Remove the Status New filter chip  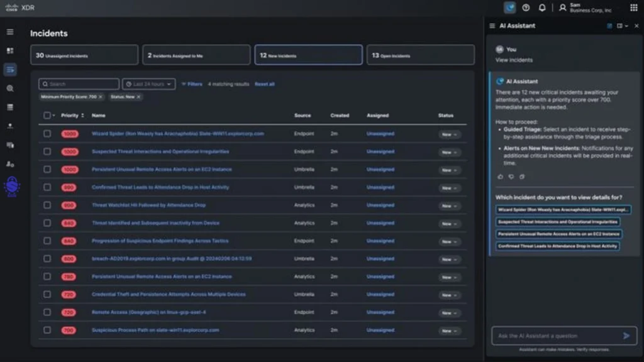[138, 97]
